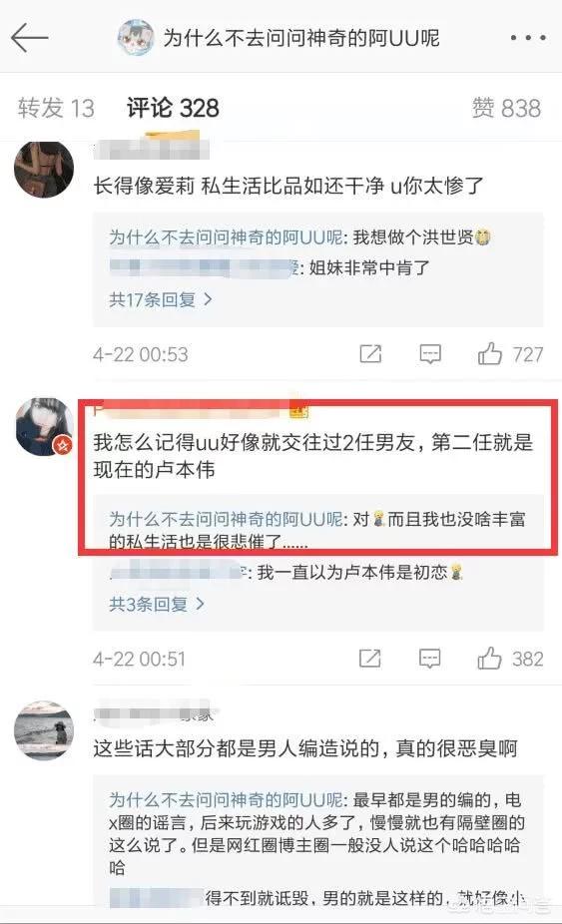Tap the back arrow icon

tap(30, 38)
